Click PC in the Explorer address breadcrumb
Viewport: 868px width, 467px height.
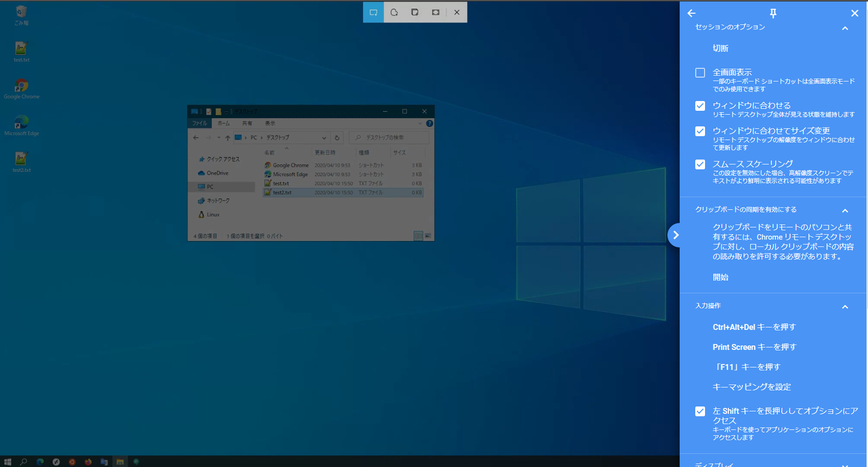tap(254, 138)
